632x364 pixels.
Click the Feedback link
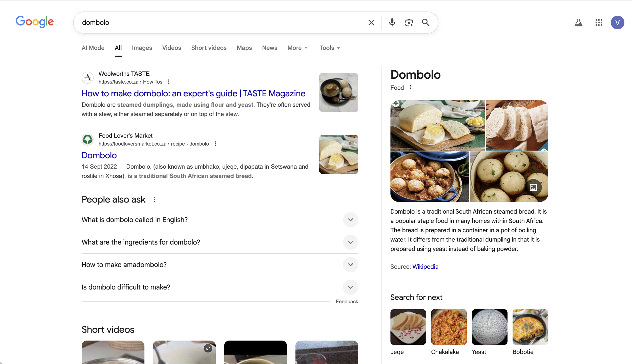coord(347,302)
